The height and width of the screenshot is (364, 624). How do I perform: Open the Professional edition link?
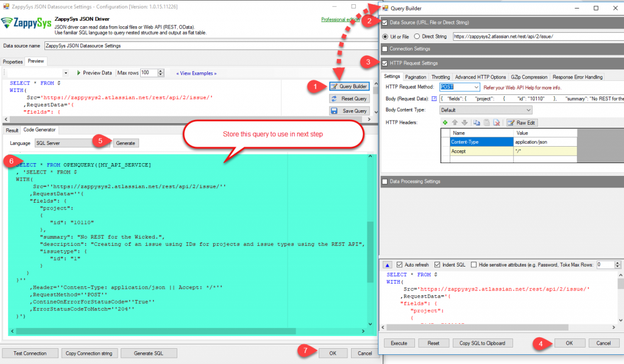pos(340,19)
